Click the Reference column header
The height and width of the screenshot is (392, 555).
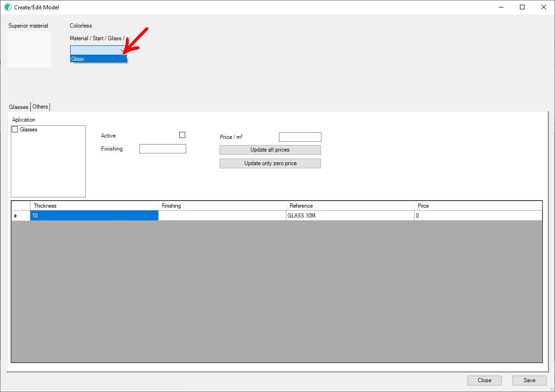pos(350,205)
